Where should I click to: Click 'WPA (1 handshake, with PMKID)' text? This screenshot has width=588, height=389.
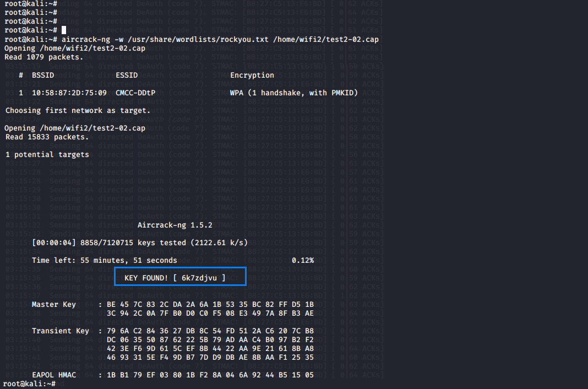coord(293,93)
